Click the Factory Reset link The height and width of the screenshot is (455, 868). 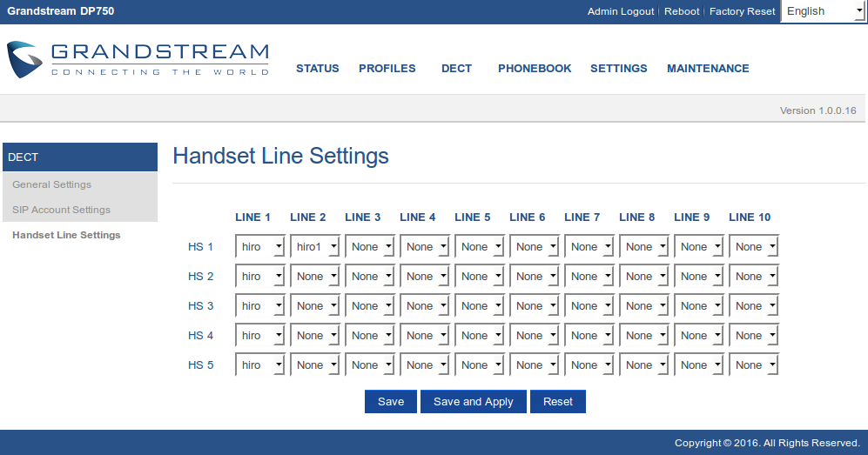742,11
